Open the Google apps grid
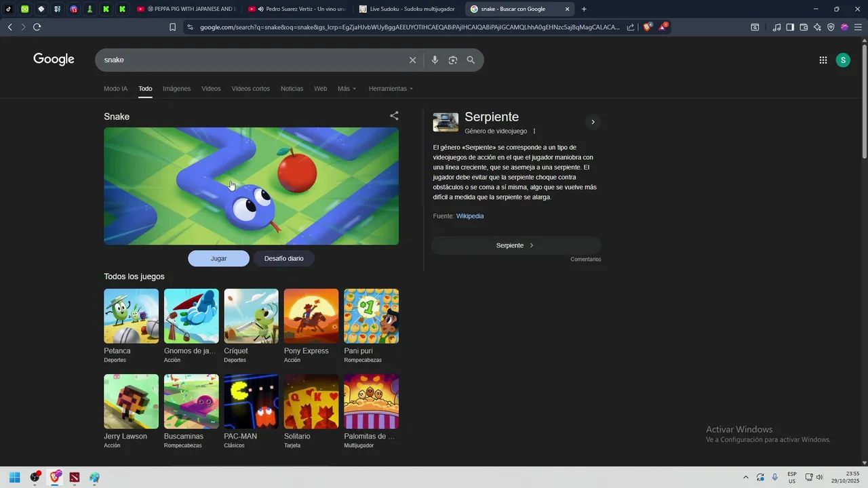 [x=823, y=60]
